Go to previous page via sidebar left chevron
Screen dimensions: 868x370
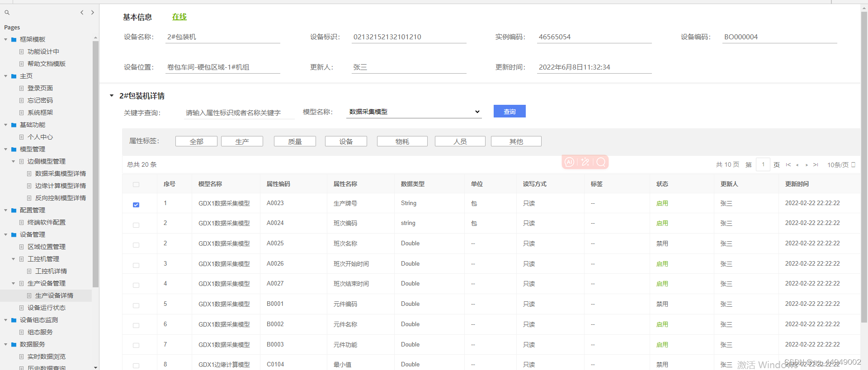coord(82,13)
